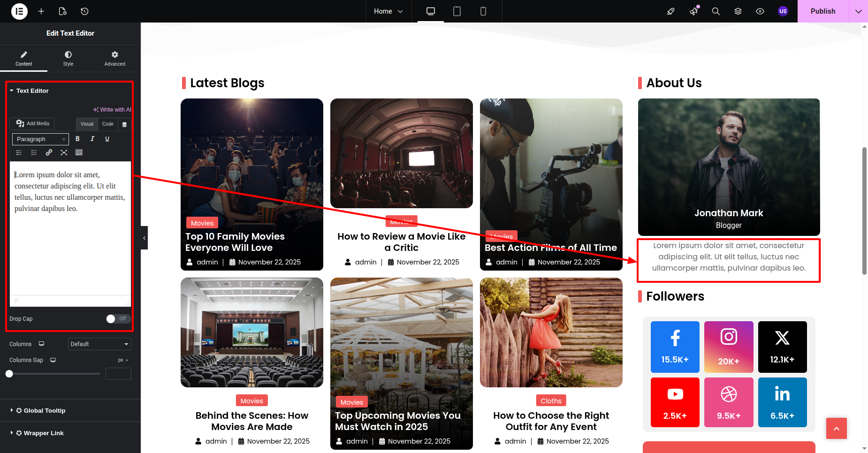Open the Finder search icon

716,11
